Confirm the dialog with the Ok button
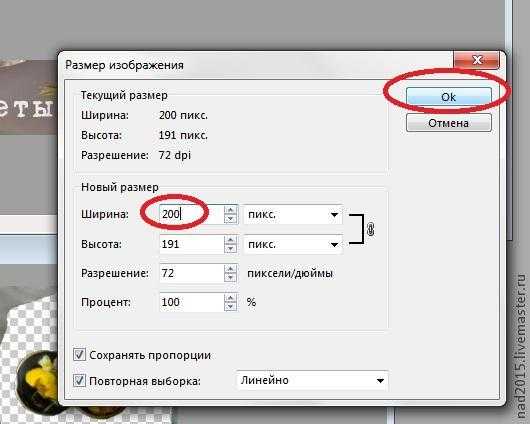The image size is (530, 424). pos(449,97)
